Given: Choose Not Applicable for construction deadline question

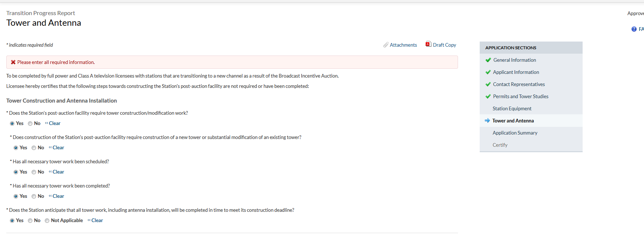Looking at the screenshot, I should 47,221.
